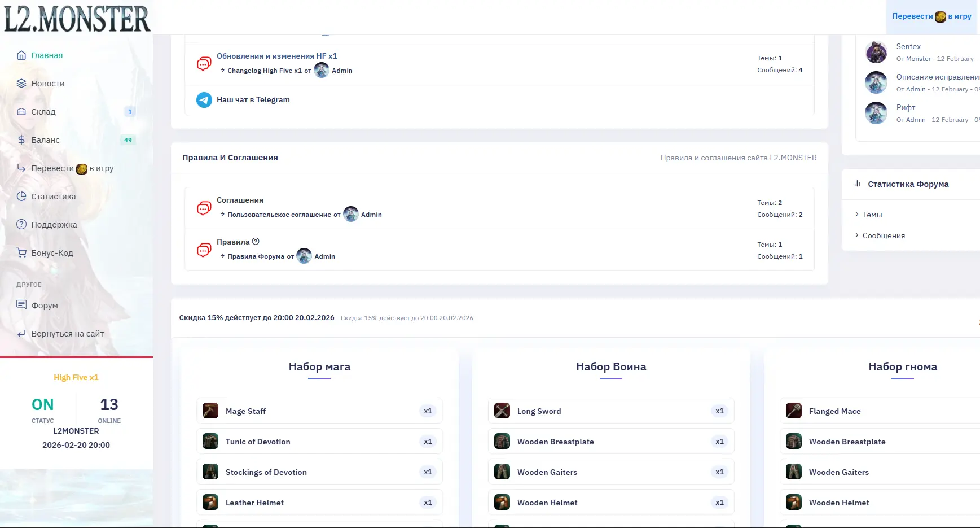980x528 pixels.
Task: Click the help icon next to Правила
Action: [256, 242]
